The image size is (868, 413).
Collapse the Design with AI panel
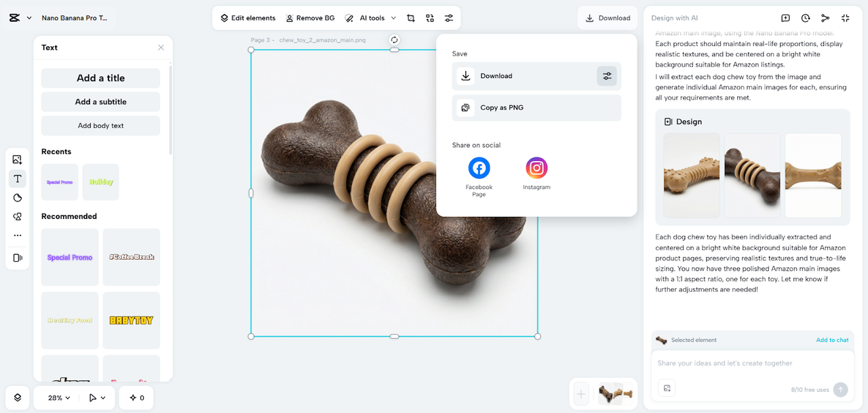[x=845, y=18]
